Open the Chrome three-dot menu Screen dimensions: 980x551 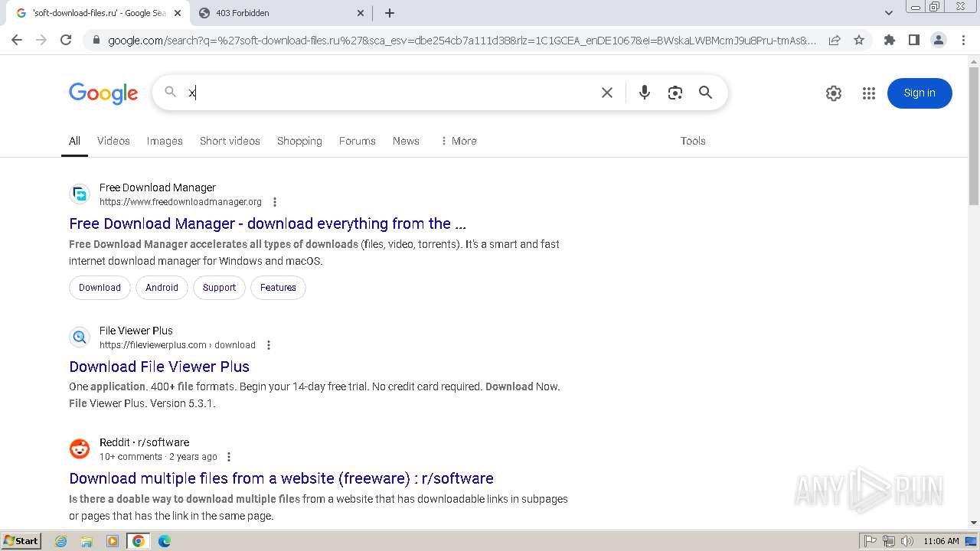click(x=963, y=40)
